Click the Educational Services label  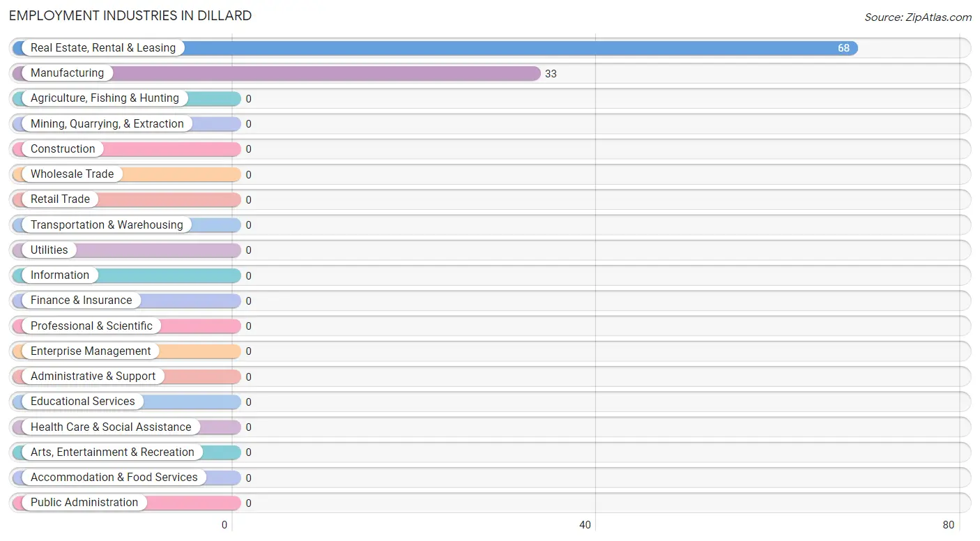[x=83, y=402]
